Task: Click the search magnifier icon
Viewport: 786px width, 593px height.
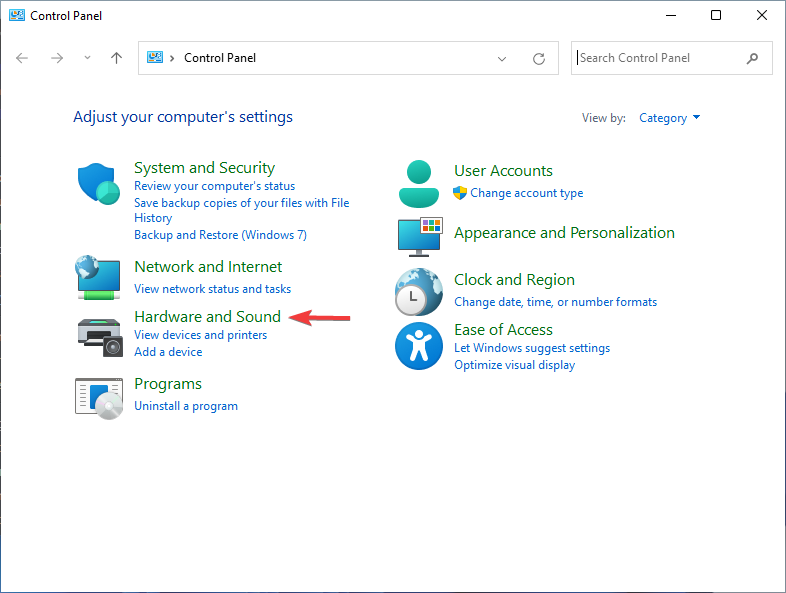Action: tap(752, 58)
